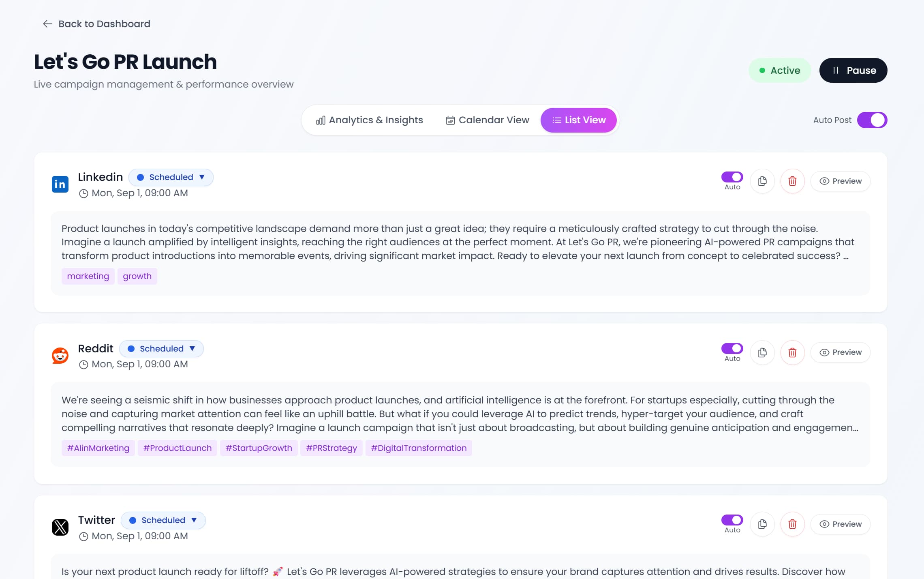Open the Twitter Scheduled dropdown
Viewport: 924px width, 579px height.
[x=163, y=520]
